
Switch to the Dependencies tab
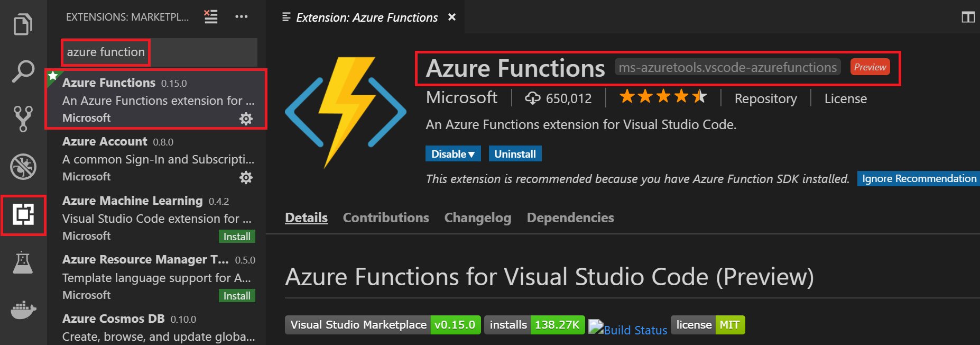point(570,217)
